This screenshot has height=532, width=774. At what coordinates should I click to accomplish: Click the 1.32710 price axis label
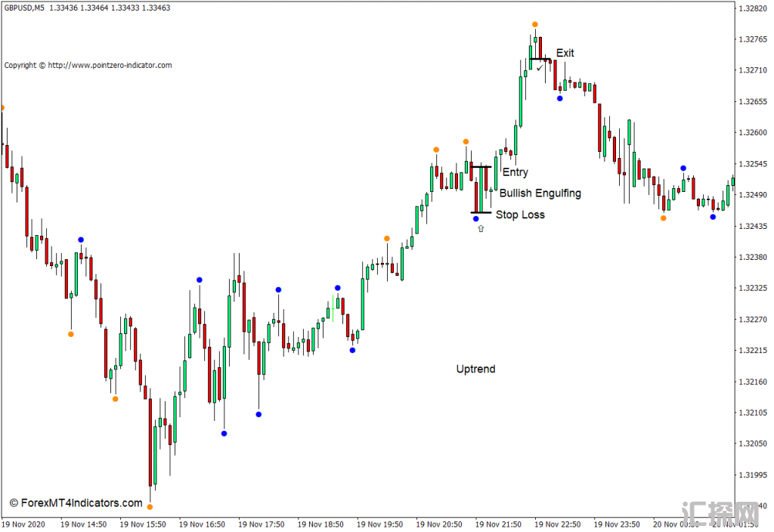pyautogui.click(x=753, y=70)
